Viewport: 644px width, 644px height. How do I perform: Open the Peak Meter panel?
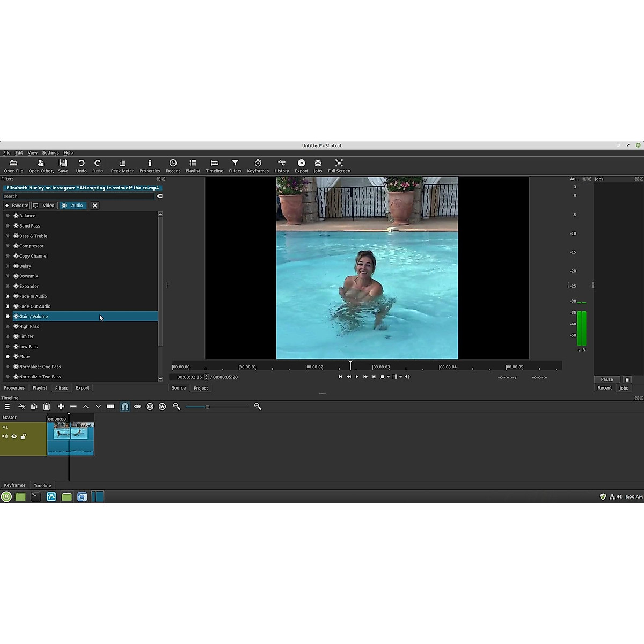pyautogui.click(x=122, y=166)
